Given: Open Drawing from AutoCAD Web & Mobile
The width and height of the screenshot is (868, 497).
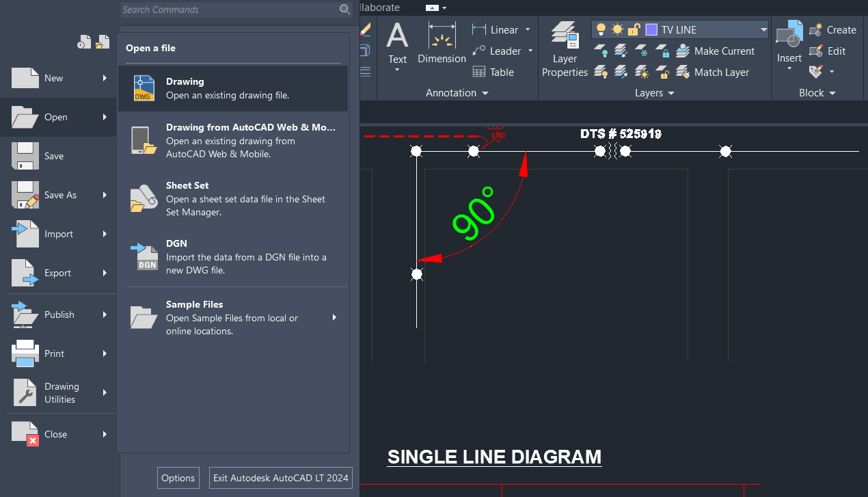Looking at the screenshot, I should (x=233, y=140).
